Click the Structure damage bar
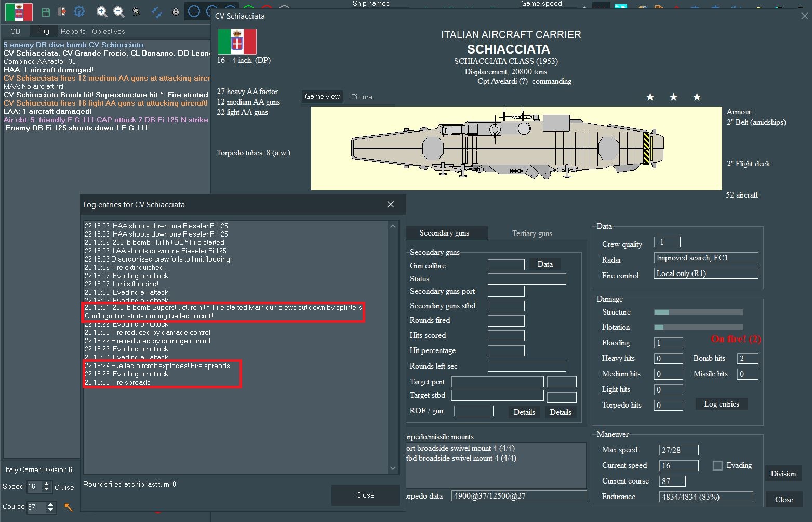Image resolution: width=812 pixels, height=522 pixels. point(698,312)
